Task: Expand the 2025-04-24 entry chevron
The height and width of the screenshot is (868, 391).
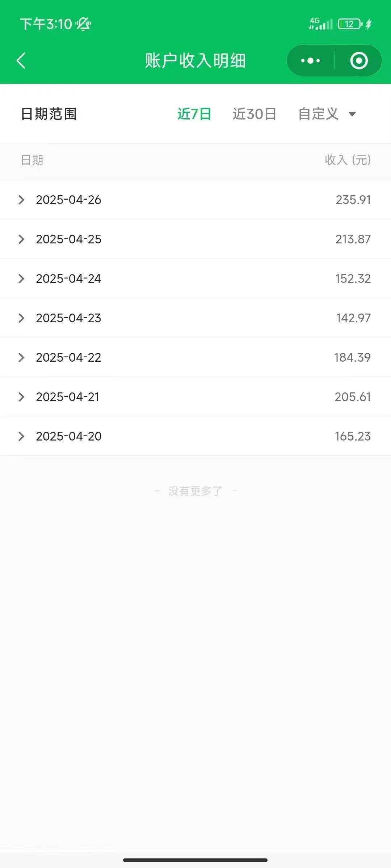Action: click(21, 278)
